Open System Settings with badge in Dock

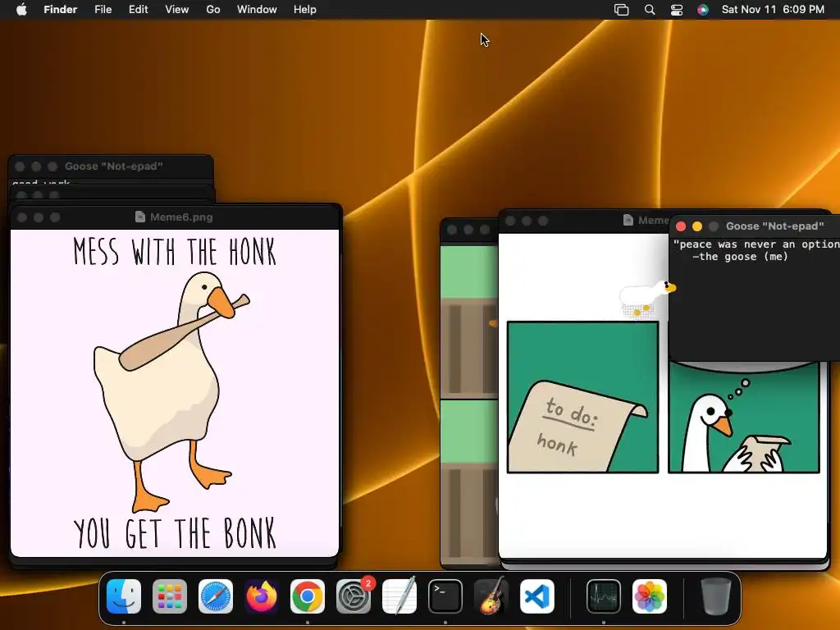(x=354, y=596)
